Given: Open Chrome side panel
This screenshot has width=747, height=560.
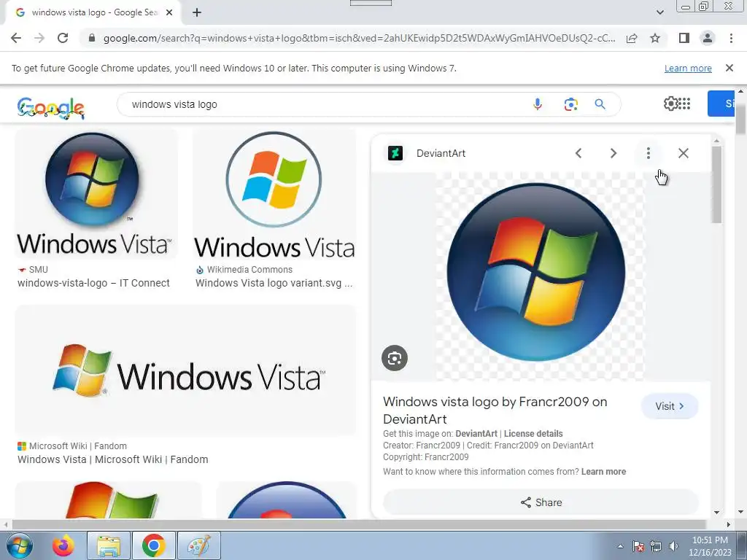Looking at the screenshot, I should (x=684, y=38).
